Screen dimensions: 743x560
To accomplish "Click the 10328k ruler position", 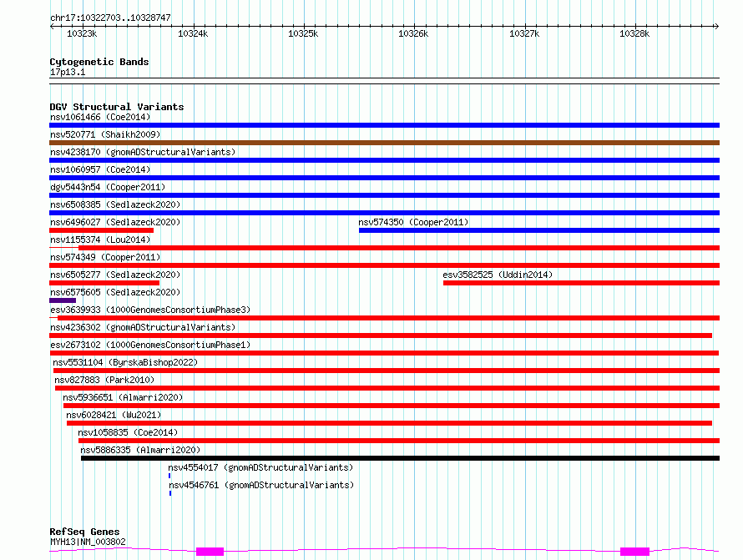I will pyautogui.click(x=634, y=33).
